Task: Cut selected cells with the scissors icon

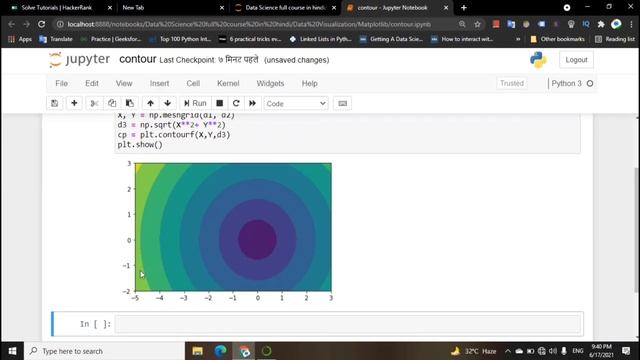Action: click(94, 103)
